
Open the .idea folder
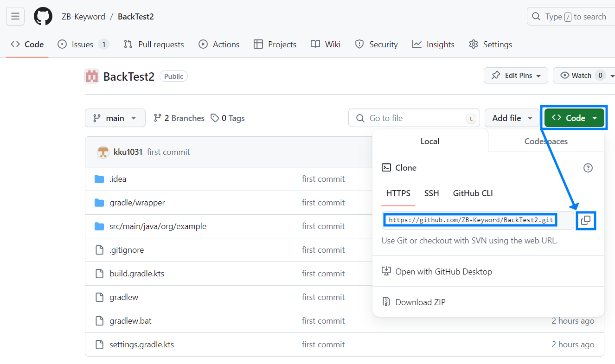[118, 179]
